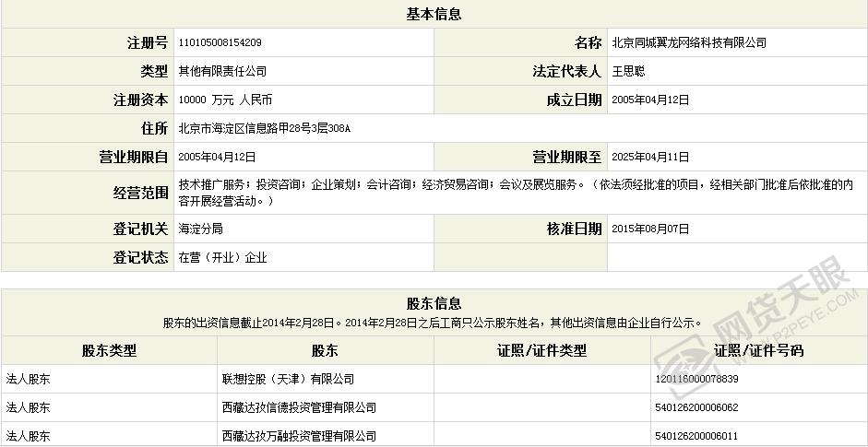This screenshot has width=868, height=447.
Task: Click the 营业期限至 label
Action: click(567, 157)
